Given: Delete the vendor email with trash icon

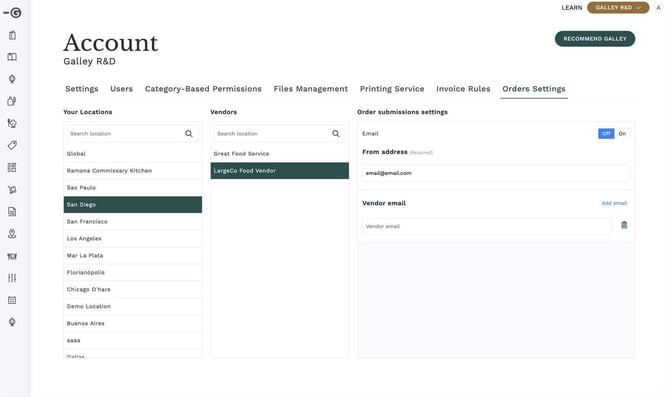Looking at the screenshot, I should click(x=624, y=225).
